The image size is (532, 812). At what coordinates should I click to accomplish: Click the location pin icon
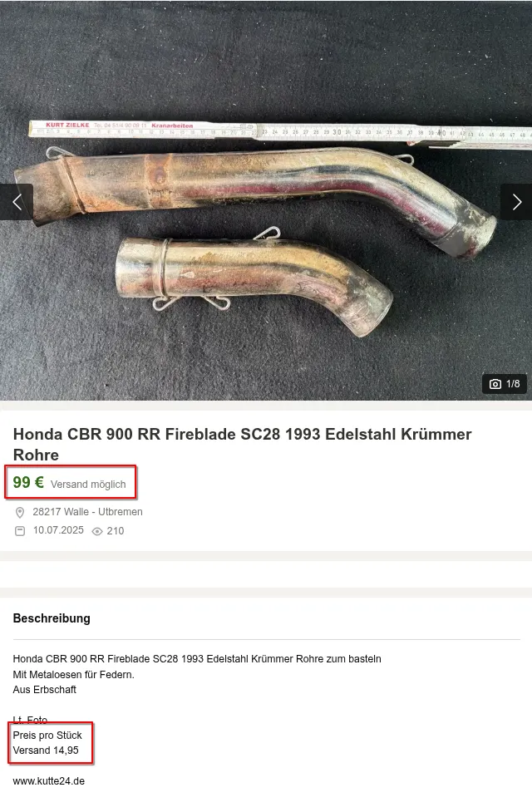(x=20, y=512)
